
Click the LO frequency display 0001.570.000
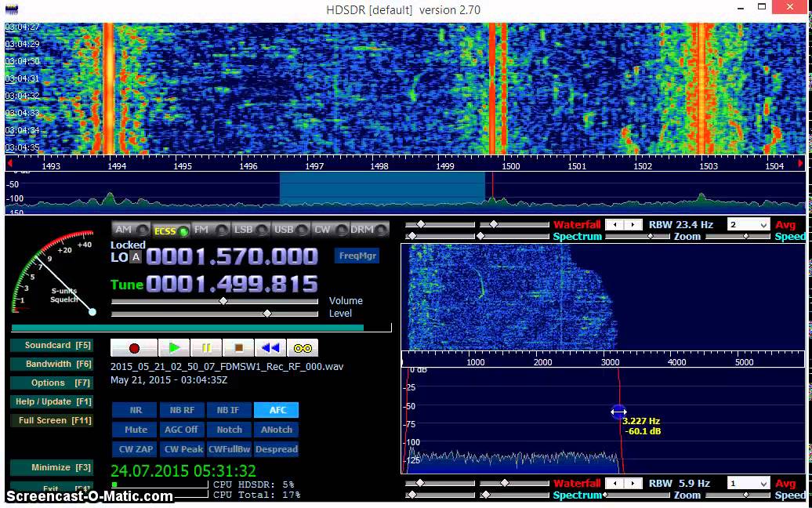(x=231, y=257)
